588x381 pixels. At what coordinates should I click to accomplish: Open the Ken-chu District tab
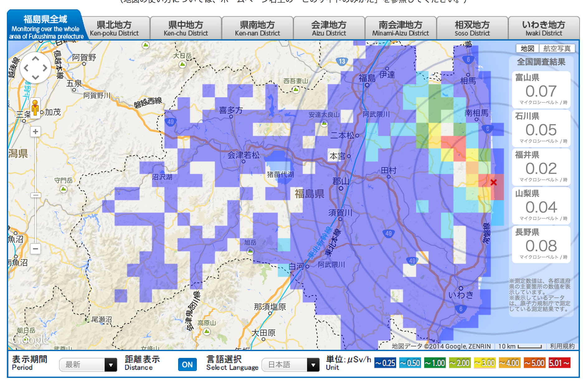(x=186, y=28)
